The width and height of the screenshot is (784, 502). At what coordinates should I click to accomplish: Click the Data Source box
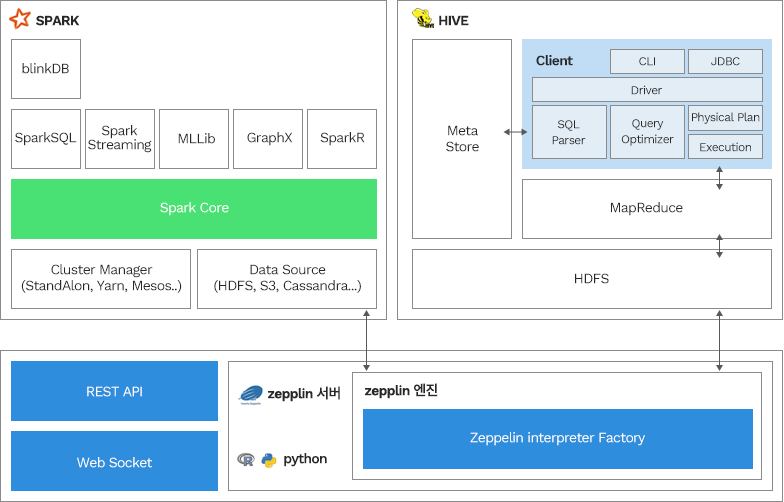[287, 279]
